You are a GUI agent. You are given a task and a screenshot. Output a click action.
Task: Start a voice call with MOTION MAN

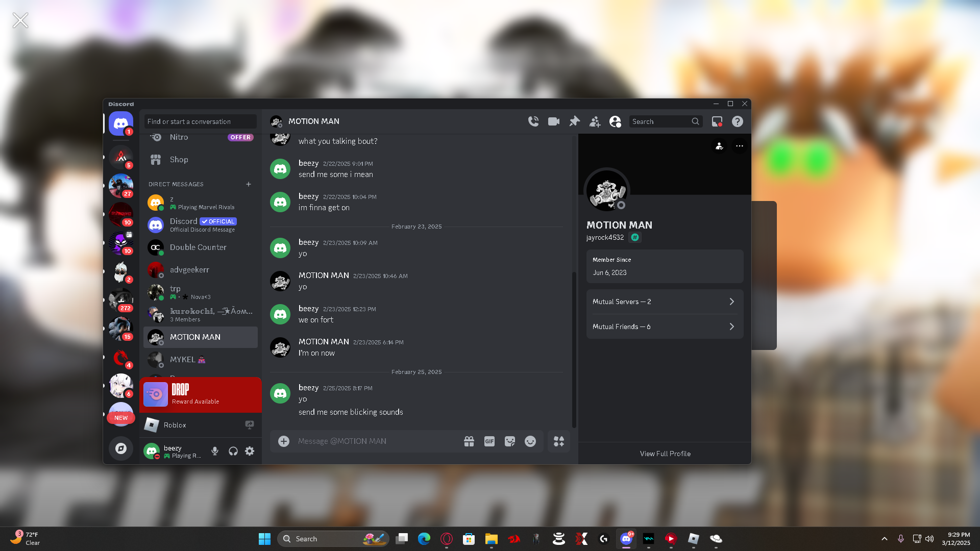coord(533,121)
